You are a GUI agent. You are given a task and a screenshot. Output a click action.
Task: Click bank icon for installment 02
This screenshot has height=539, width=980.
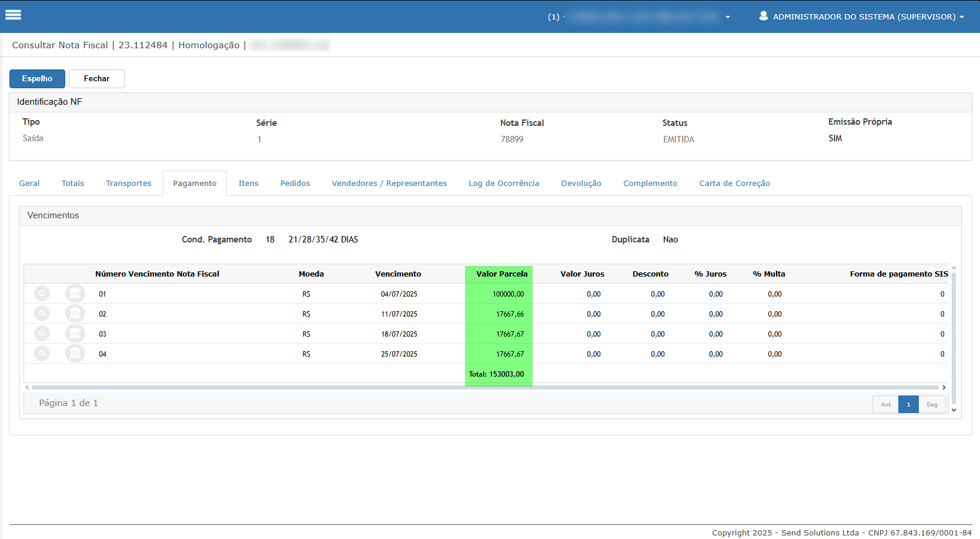tap(75, 313)
